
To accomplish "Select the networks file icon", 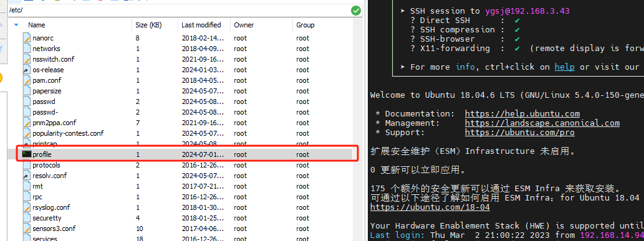I will pyautogui.click(x=27, y=49).
